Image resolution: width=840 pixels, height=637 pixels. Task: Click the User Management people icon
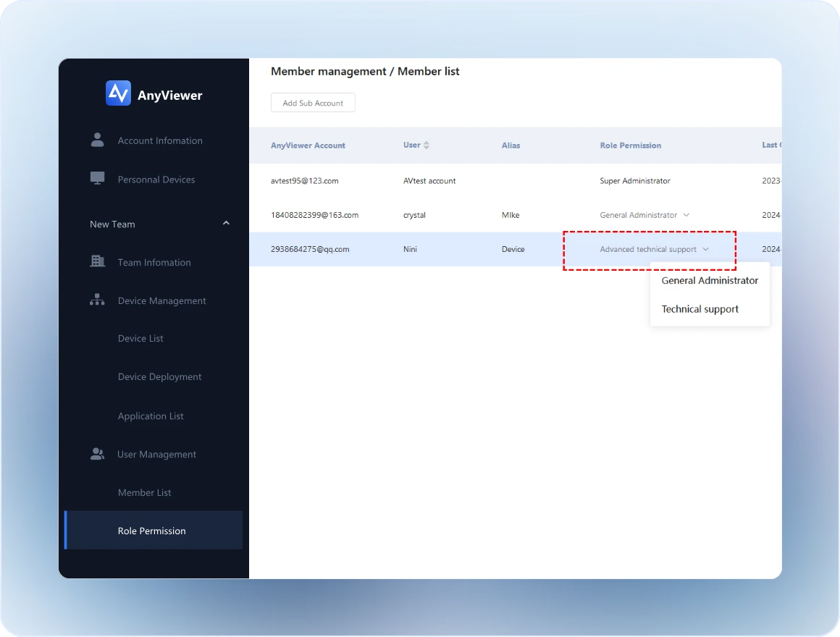[x=97, y=454]
